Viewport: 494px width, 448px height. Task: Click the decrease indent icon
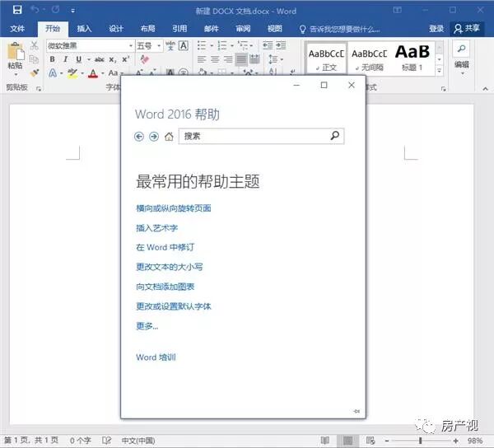click(x=268, y=45)
